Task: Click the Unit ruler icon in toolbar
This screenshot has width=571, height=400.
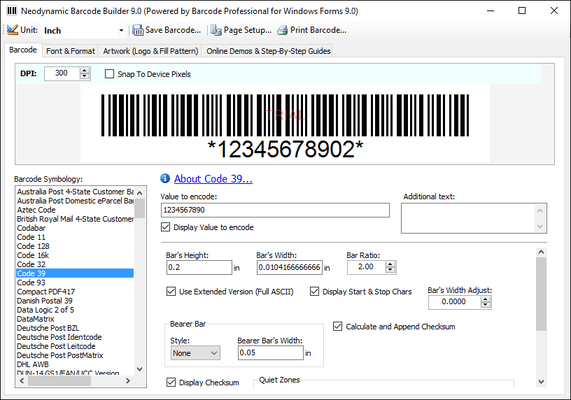Action: (x=12, y=30)
